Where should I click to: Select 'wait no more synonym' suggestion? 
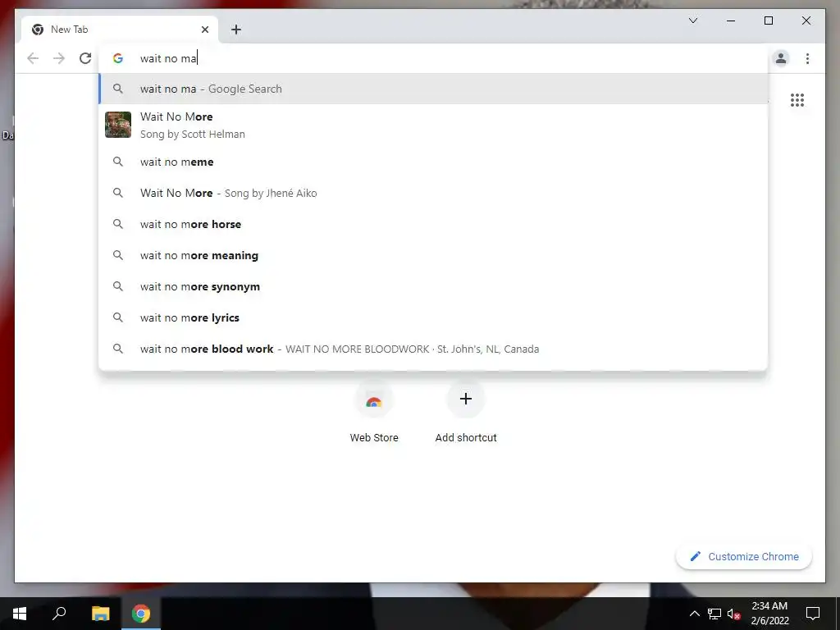click(433, 286)
